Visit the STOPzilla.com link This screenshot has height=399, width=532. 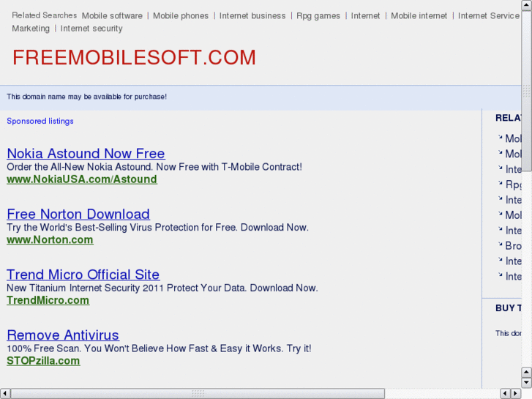pos(43,361)
